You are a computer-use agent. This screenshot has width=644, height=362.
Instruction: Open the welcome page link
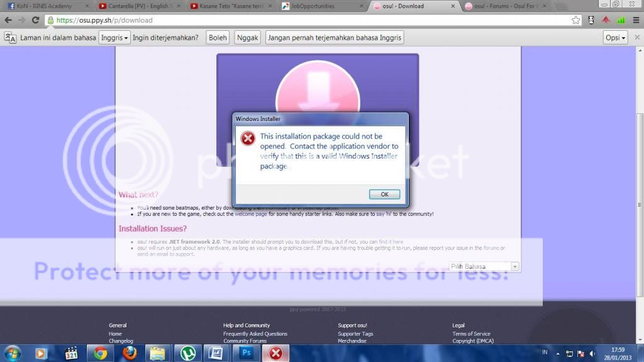pyautogui.click(x=251, y=214)
